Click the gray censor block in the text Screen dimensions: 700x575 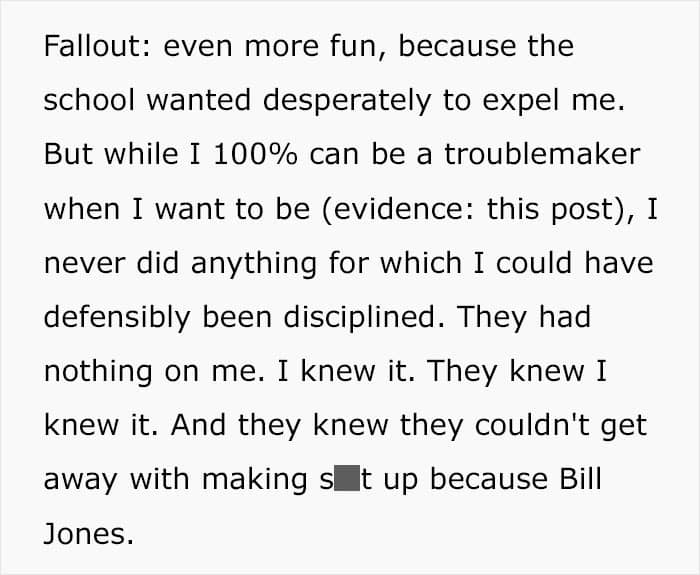pyautogui.click(x=343, y=479)
